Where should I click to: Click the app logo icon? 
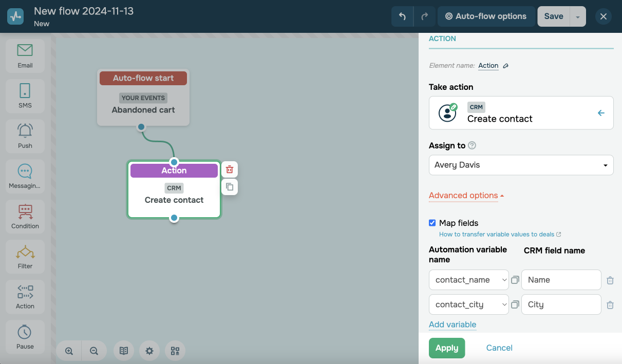pyautogui.click(x=15, y=16)
